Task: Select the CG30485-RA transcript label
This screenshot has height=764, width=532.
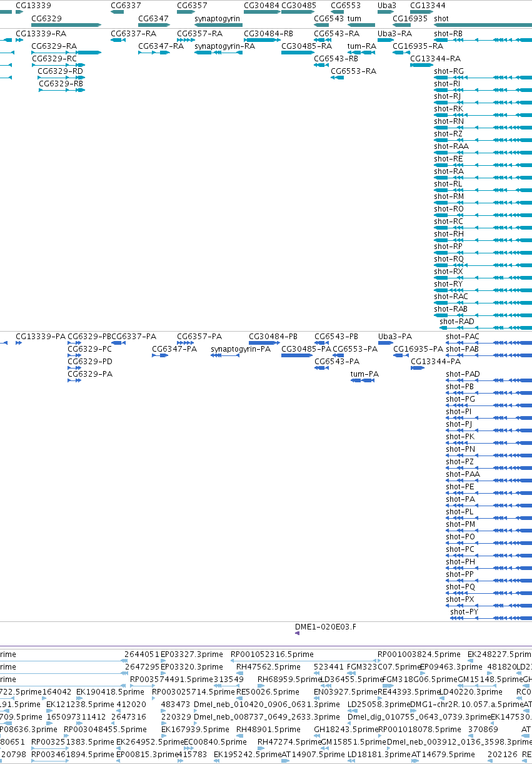Action: tap(306, 46)
